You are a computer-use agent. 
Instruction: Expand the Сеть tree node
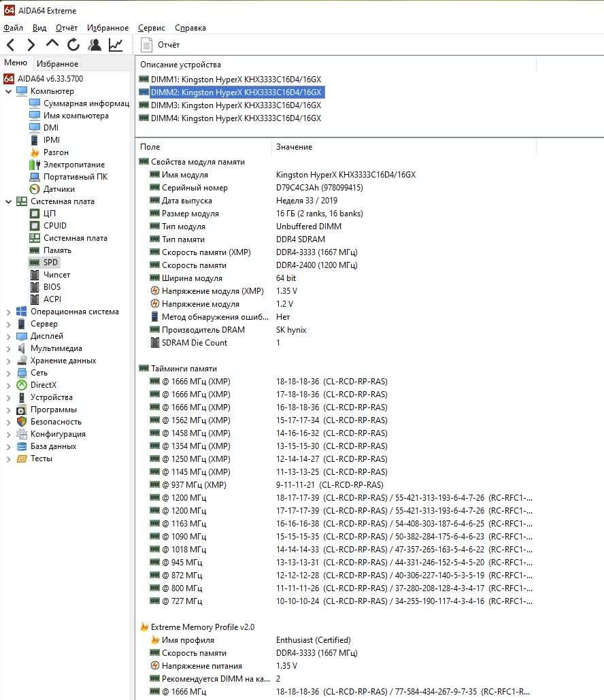click(x=8, y=373)
